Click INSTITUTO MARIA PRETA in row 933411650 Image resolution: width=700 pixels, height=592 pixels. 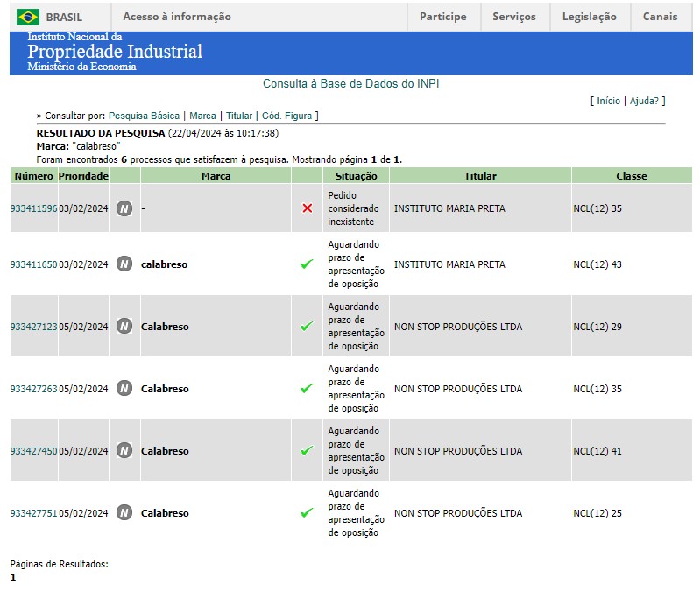tap(449, 264)
